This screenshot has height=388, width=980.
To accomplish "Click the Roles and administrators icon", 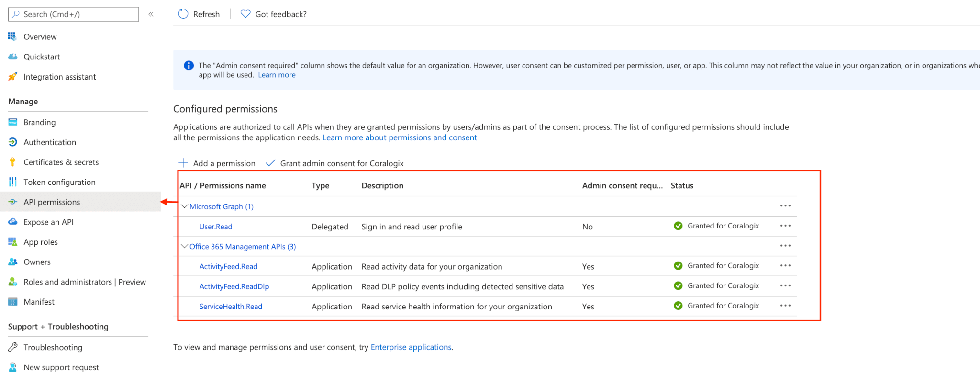I will point(12,282).
